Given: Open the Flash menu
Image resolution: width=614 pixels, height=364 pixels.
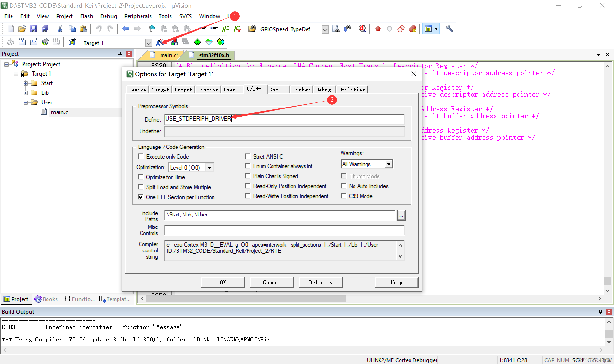Looking at the screenshot, I should [86, 16].
